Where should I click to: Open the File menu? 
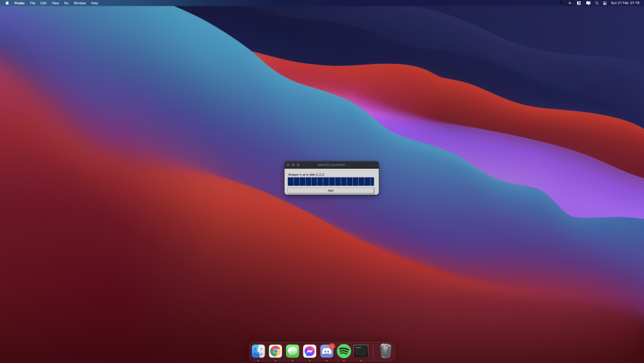pyautogui.click(x=33, y=3)
